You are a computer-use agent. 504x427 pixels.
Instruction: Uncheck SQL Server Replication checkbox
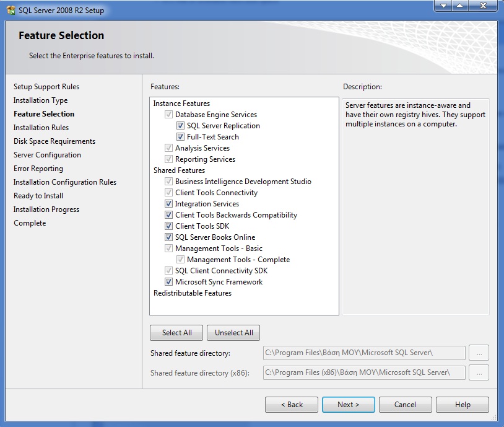pyautogui.click(x=180, y=125)
